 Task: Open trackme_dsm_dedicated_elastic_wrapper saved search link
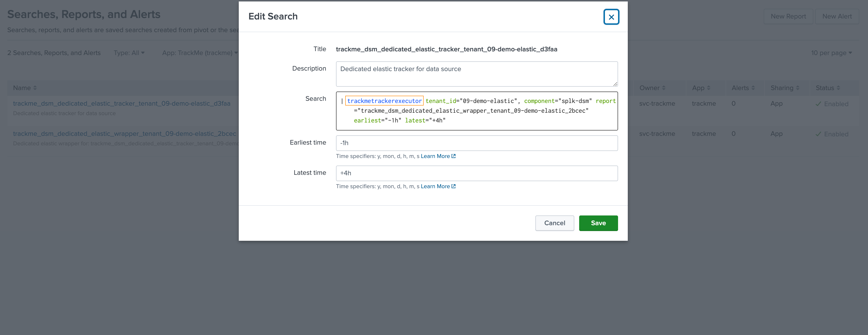[124, 134]
